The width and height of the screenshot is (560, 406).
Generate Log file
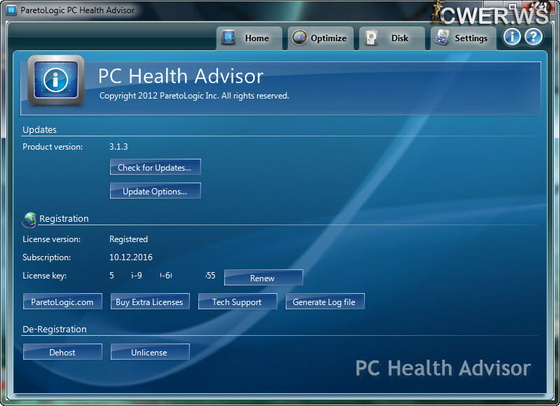tap(325, 302)
